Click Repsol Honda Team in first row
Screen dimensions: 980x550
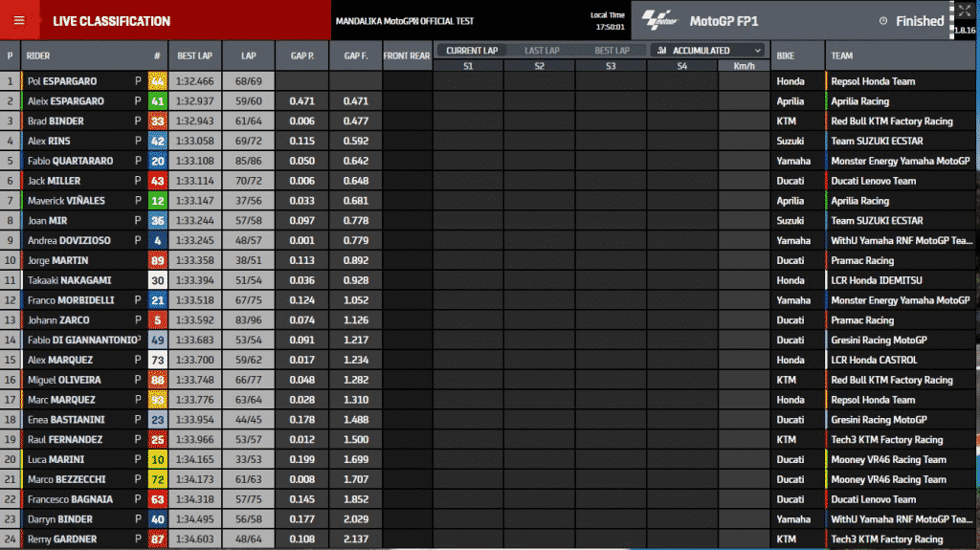873,81
